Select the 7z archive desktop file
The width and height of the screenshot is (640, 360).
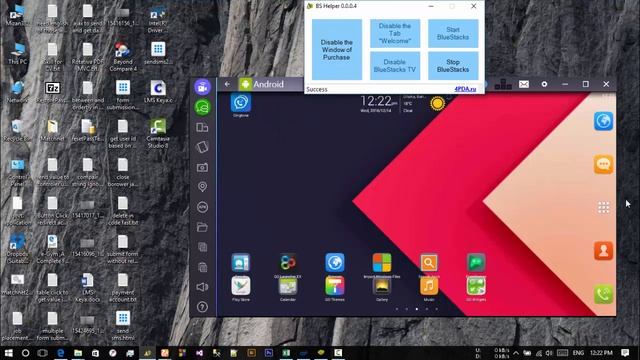tap(52, 92)
